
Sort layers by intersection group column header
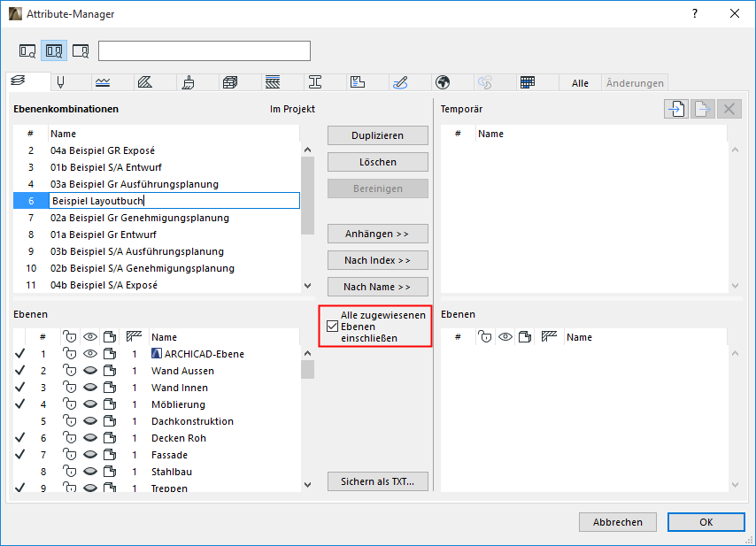tap(134, 337)
